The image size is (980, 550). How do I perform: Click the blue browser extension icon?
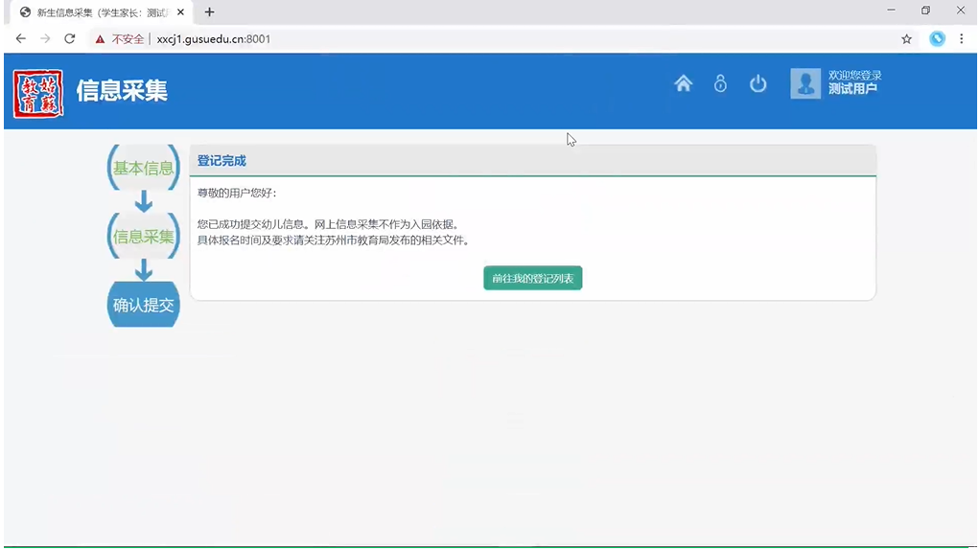click(937, 39)
